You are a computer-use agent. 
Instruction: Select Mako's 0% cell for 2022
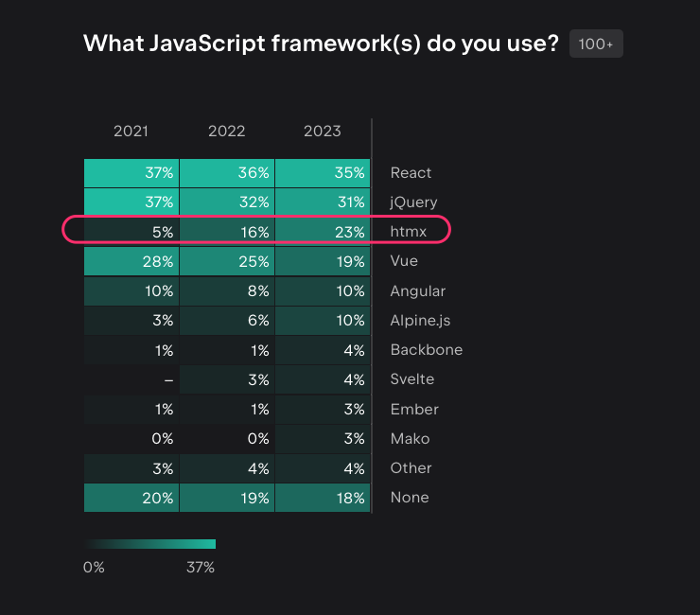coord(227,439)
